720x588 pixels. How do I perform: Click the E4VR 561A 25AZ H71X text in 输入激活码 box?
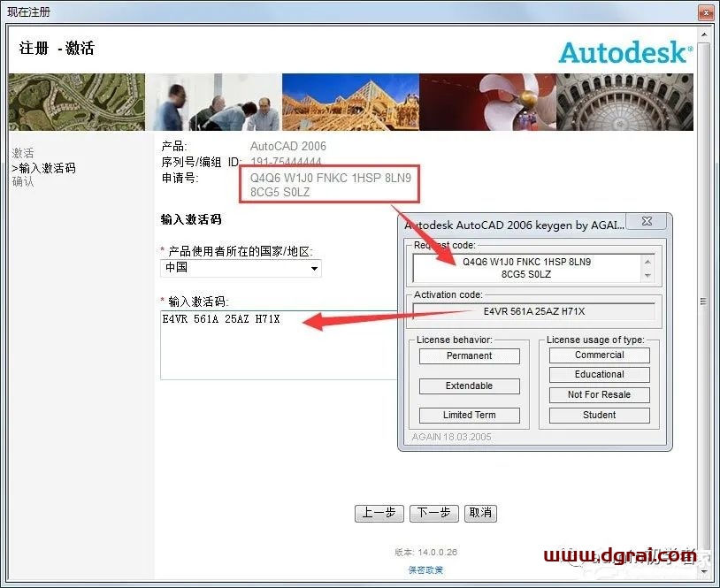221,319
